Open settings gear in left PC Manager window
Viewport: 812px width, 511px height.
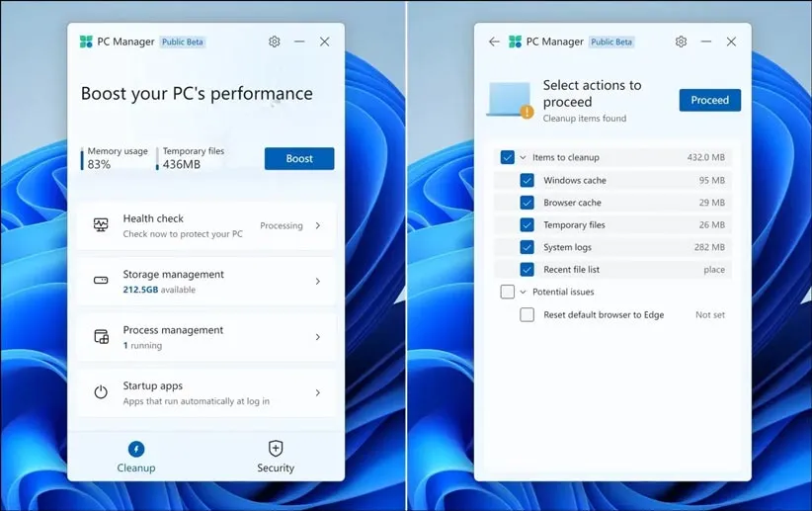click(x=275, y=42)
